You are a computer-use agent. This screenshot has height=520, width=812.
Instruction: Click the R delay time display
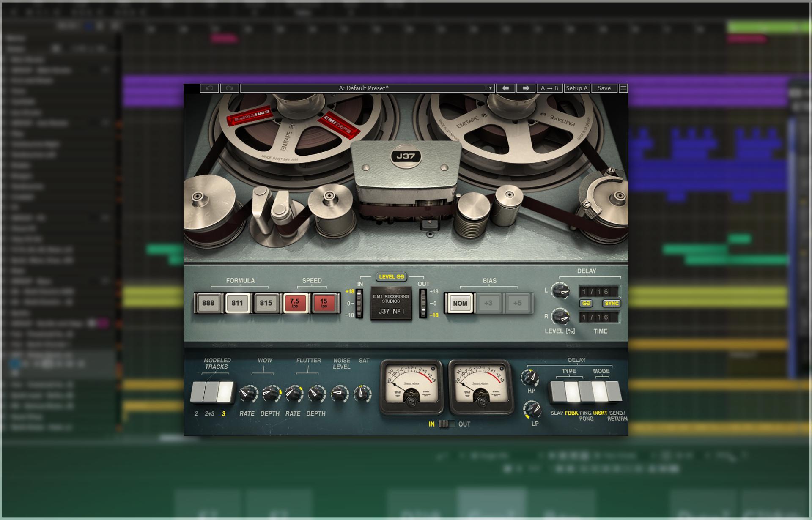coord(599,317)
